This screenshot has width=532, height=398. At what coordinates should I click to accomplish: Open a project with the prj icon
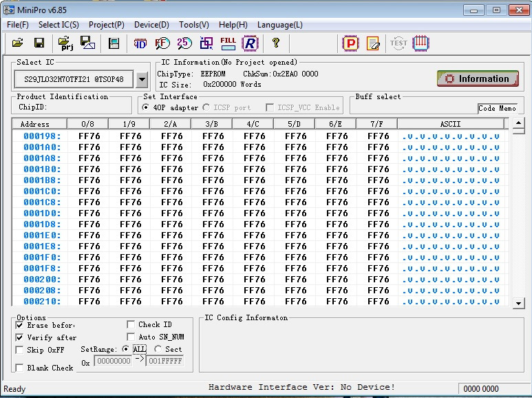tap(66, 43)
